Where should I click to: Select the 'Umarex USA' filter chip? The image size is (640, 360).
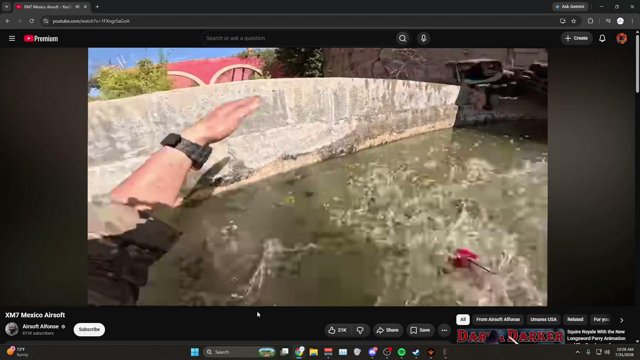pos(543,320)
